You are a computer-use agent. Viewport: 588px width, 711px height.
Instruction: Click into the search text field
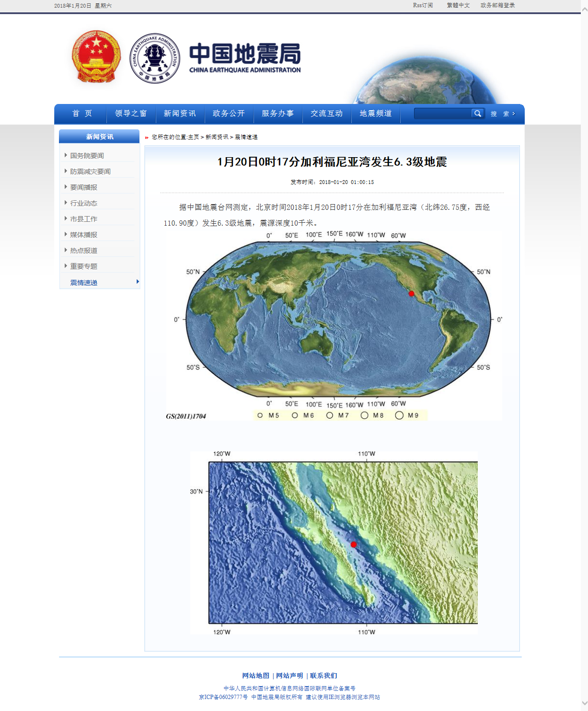442,114
